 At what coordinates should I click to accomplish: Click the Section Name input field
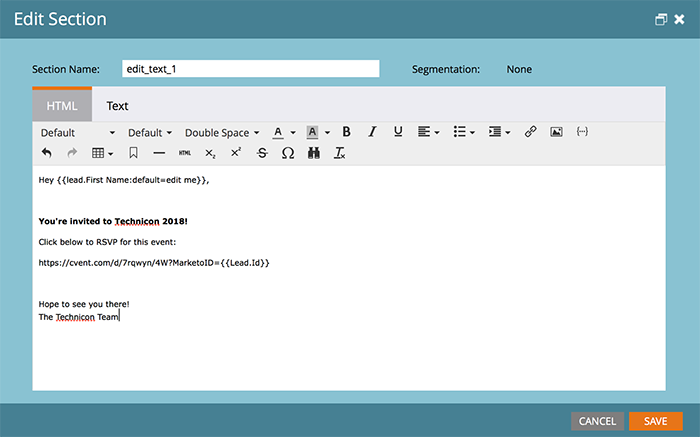(251, 69)
